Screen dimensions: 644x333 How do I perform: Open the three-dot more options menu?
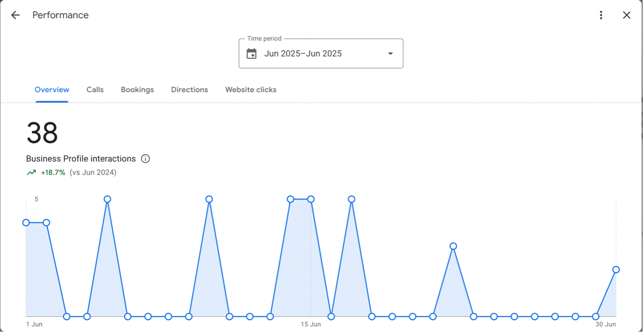point(601,15)
